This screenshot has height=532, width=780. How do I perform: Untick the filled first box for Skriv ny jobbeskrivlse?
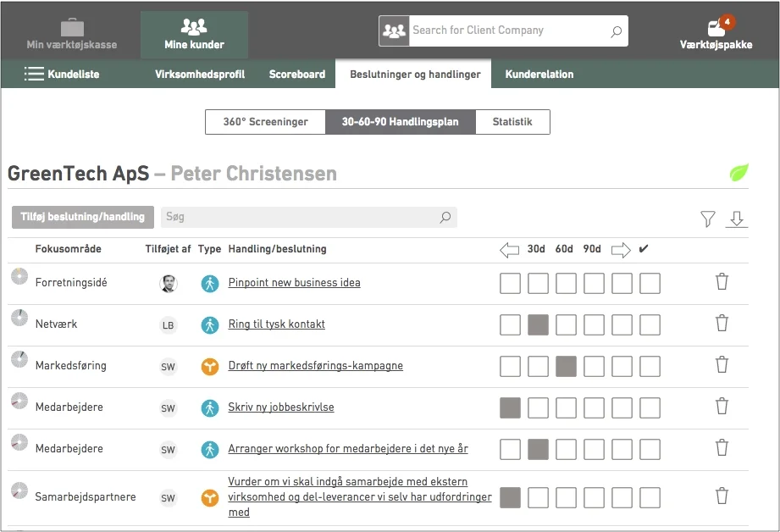(x=511, y=408)
